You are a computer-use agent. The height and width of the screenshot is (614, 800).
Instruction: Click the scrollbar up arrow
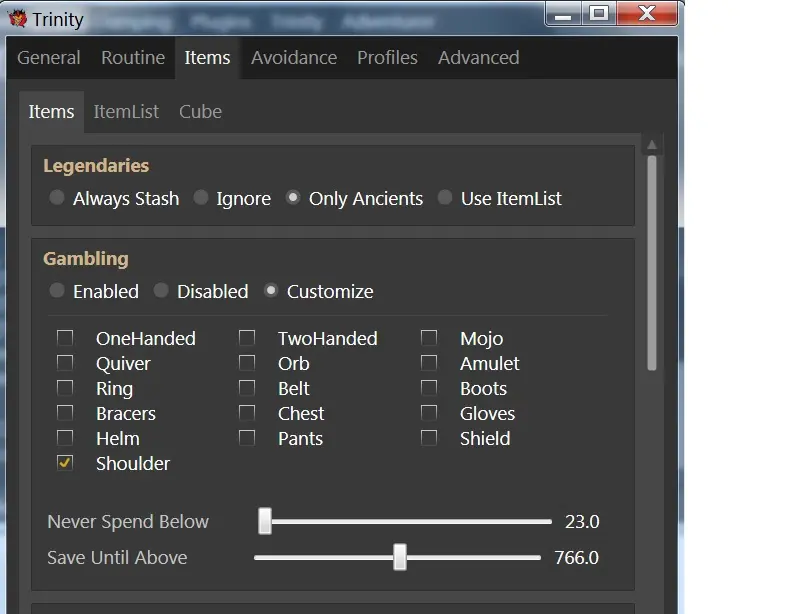[x=652, y=145]
